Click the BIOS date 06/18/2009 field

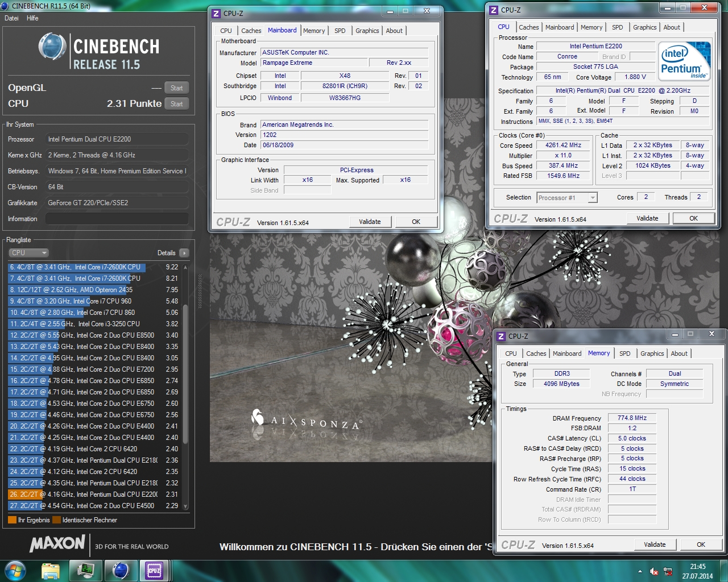(345, 145)
